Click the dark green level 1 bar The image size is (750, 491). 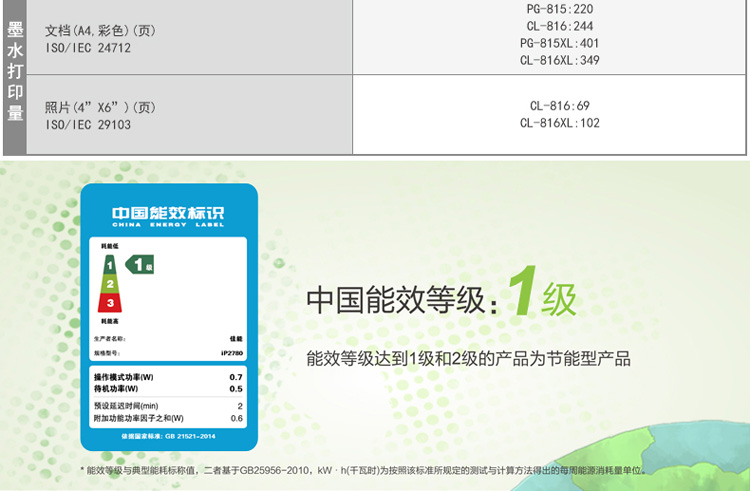pos(110,265)
